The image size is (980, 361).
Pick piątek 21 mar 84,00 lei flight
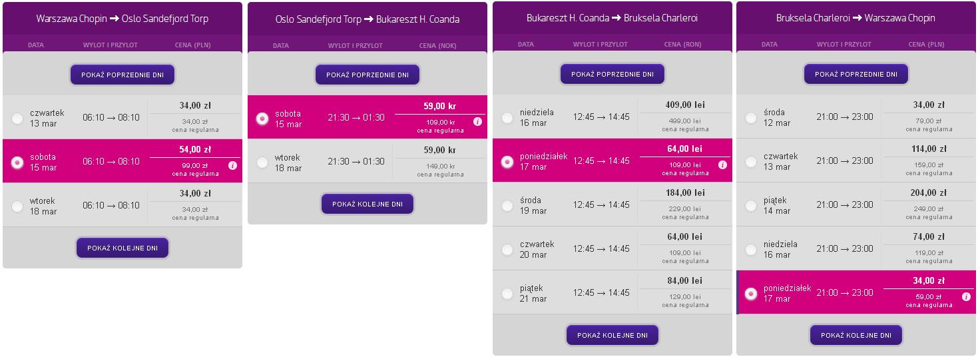click(507, 294)
